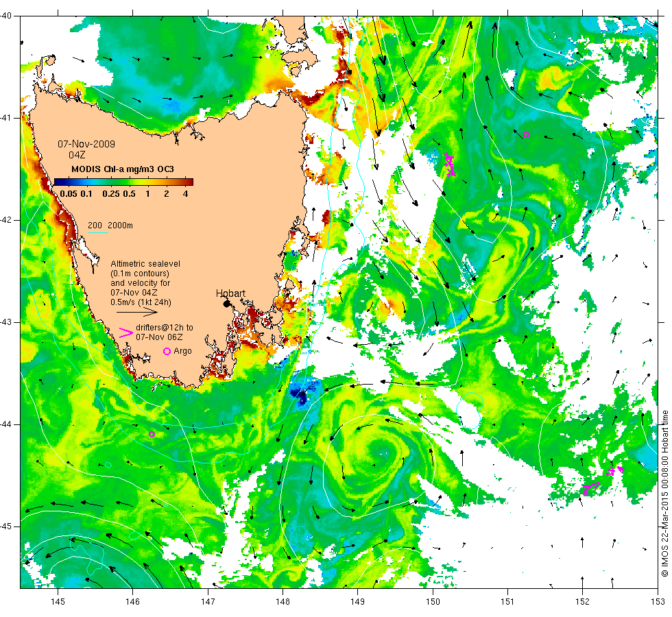Click the latitude axis label -45

6,527
